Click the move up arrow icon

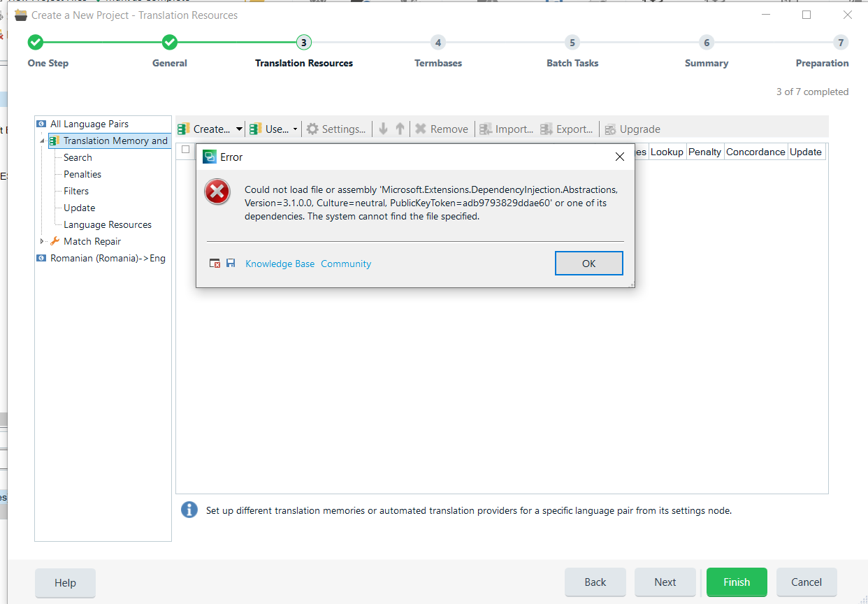[x=400, y=129]
